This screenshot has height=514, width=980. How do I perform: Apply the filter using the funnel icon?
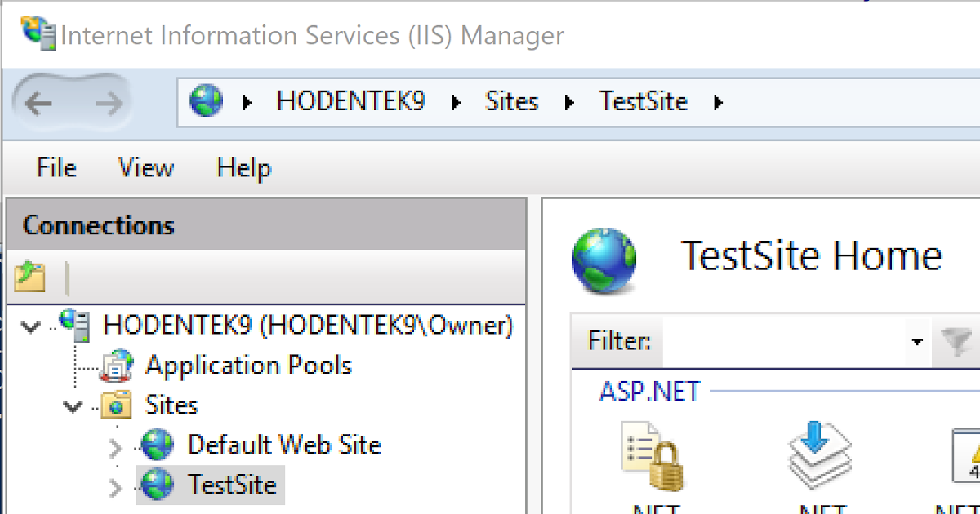coord(957,342)
